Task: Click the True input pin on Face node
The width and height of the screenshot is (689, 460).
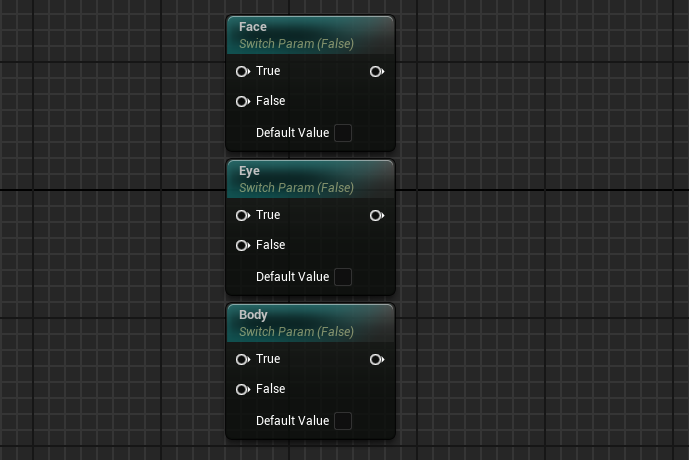Action: (x=242, y=72)
